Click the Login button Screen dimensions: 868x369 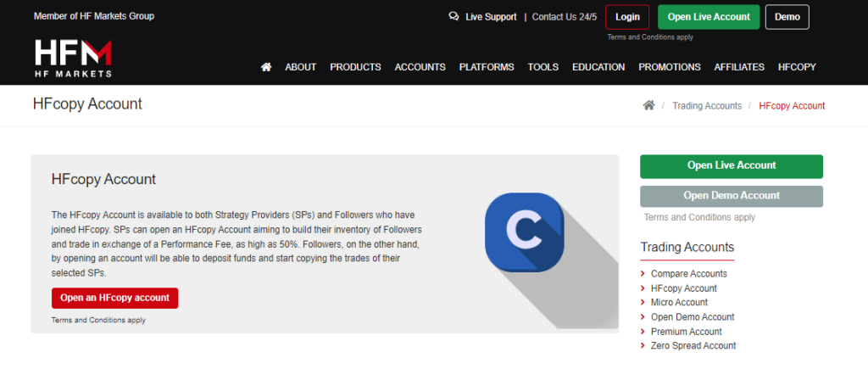coord(627,17)
